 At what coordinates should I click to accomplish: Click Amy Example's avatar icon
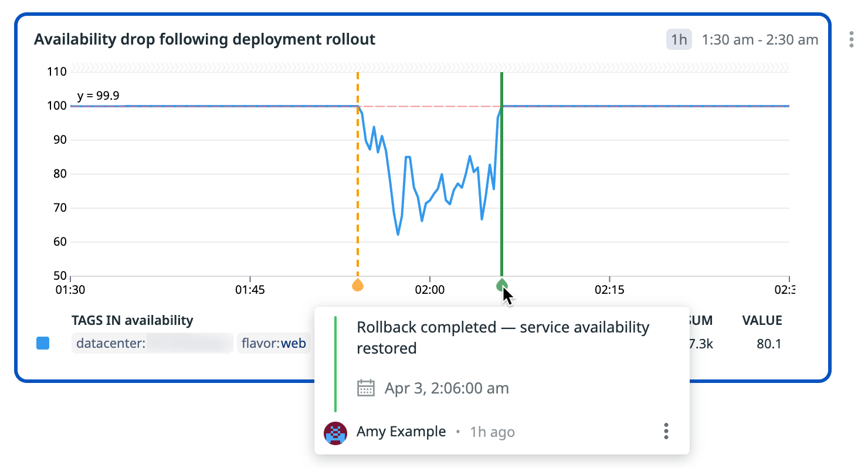(x=335, y=433)
